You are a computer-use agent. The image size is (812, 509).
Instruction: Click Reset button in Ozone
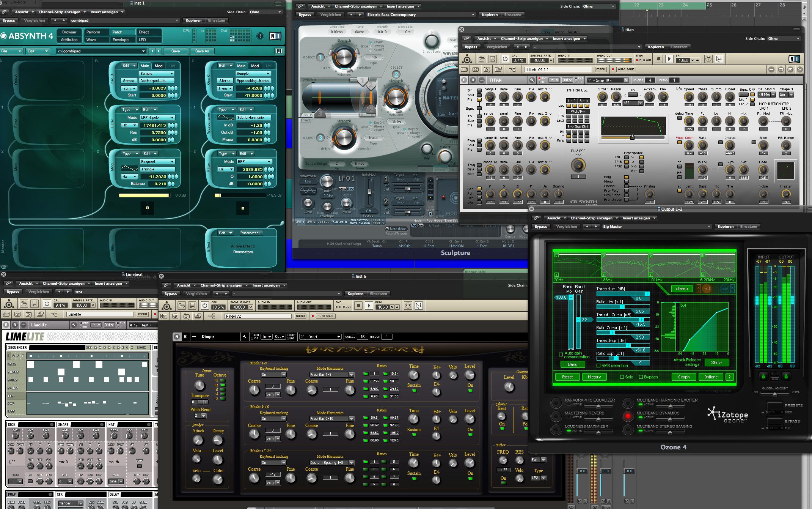(x=567, y=377)
